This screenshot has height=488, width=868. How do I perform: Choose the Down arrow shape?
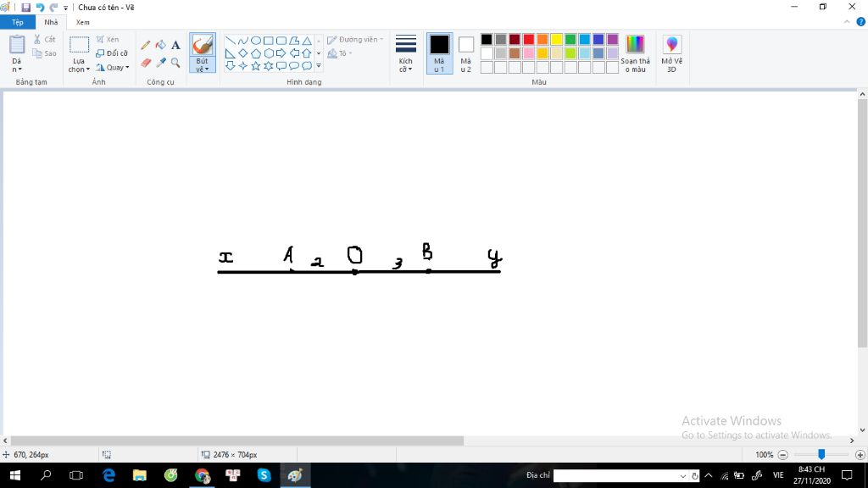[x=231, y=66]
